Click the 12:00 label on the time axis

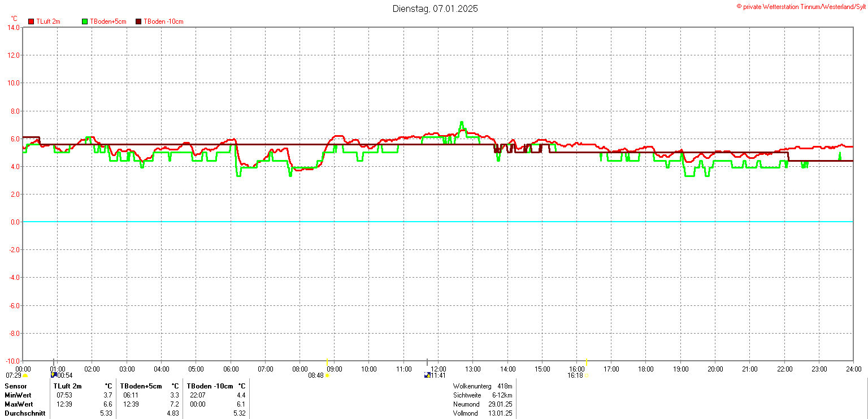point(439,369)
